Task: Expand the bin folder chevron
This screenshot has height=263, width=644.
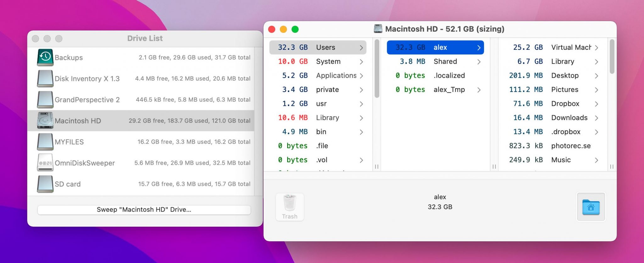Action: [x=361, y=132]
